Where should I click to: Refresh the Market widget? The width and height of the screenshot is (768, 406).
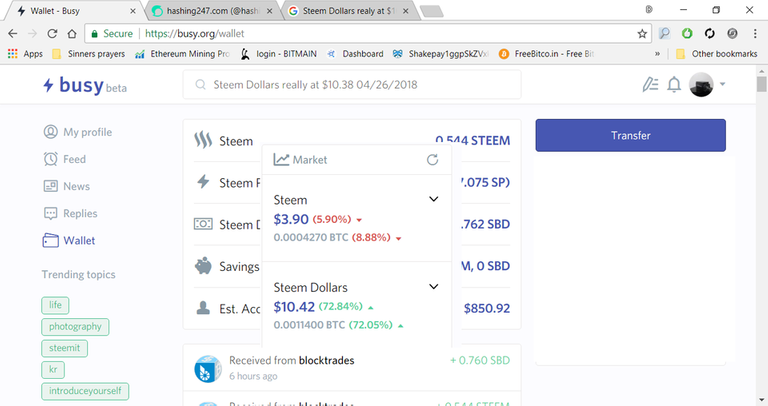click(432, 160)
